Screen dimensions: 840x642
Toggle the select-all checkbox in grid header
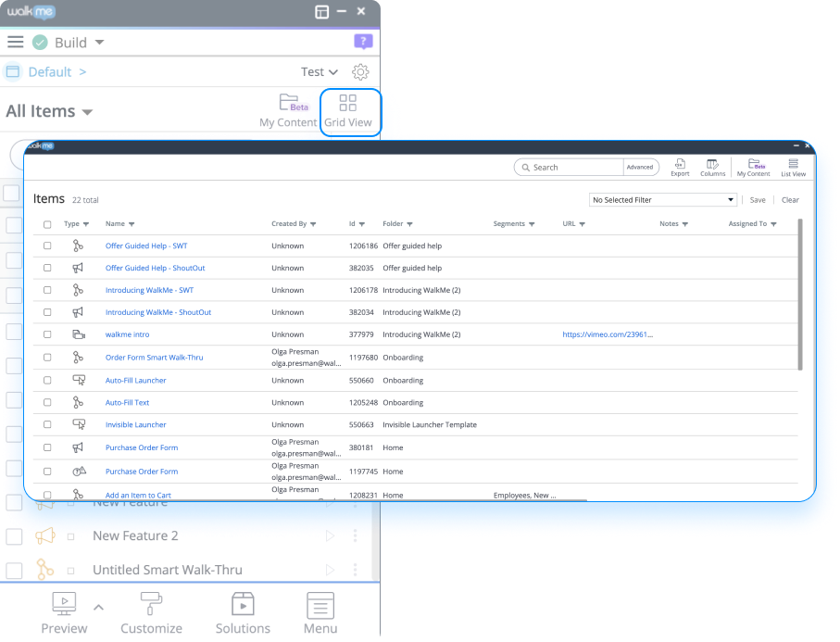pos(47,224)
